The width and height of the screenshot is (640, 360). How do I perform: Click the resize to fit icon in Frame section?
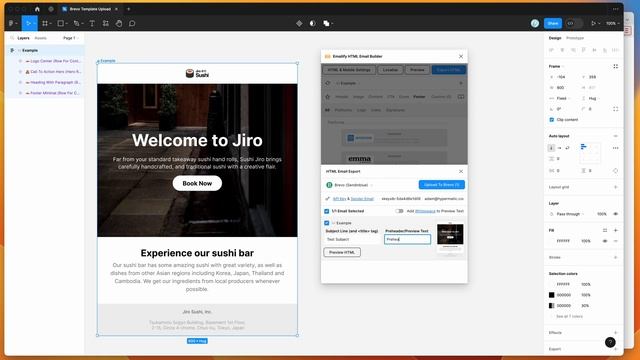pos(616,66)
